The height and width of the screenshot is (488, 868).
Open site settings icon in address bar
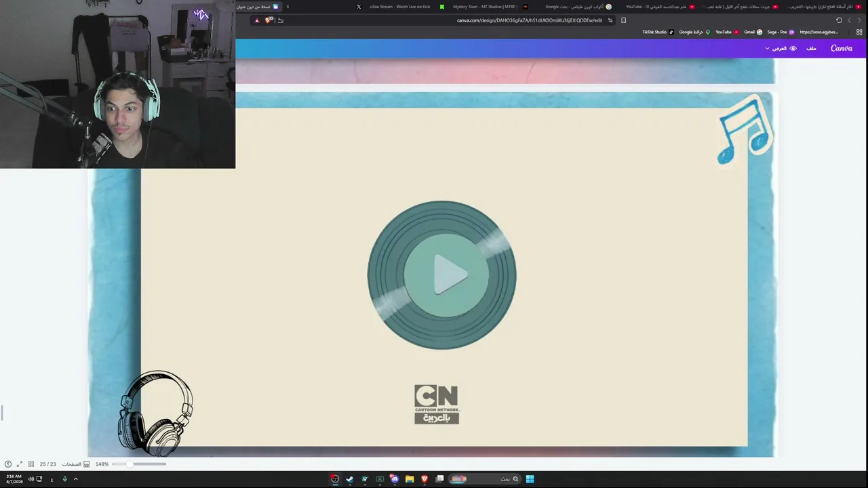pyautogui.click(x=610, y=20)
